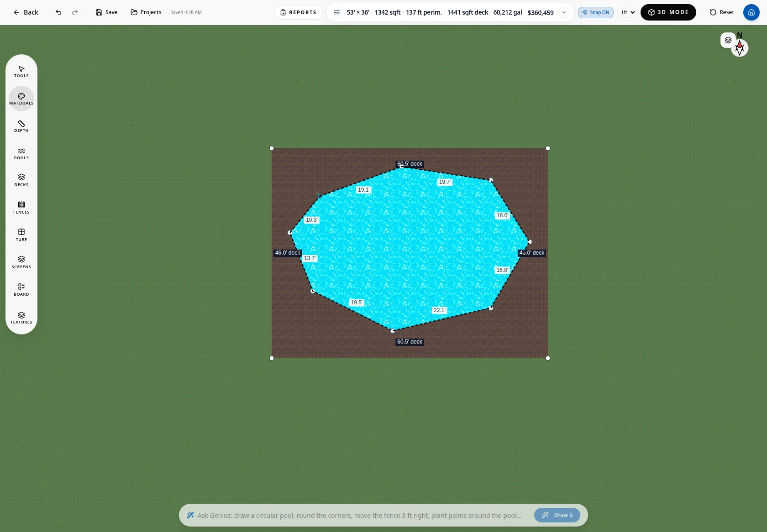Screen dimensions: 767x532
Task: Undo the last action
Action: pyautogui.click(x=58, y=12)
